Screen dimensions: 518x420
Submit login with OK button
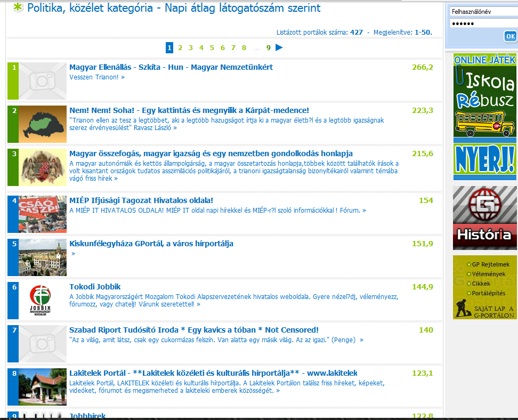pyautogui.click(x=511, y=36)
